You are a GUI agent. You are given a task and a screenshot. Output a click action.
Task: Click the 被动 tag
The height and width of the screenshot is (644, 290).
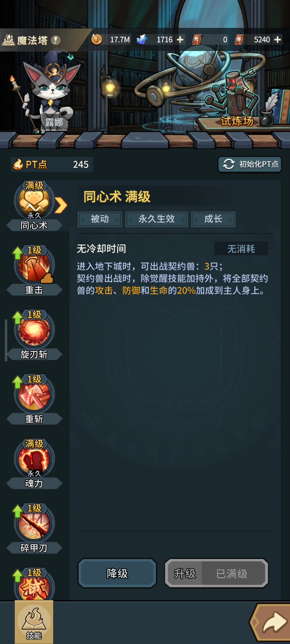tap(100, 219)
